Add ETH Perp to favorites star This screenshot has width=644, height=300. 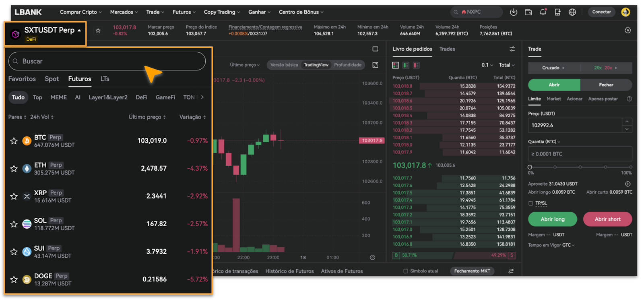14,169
